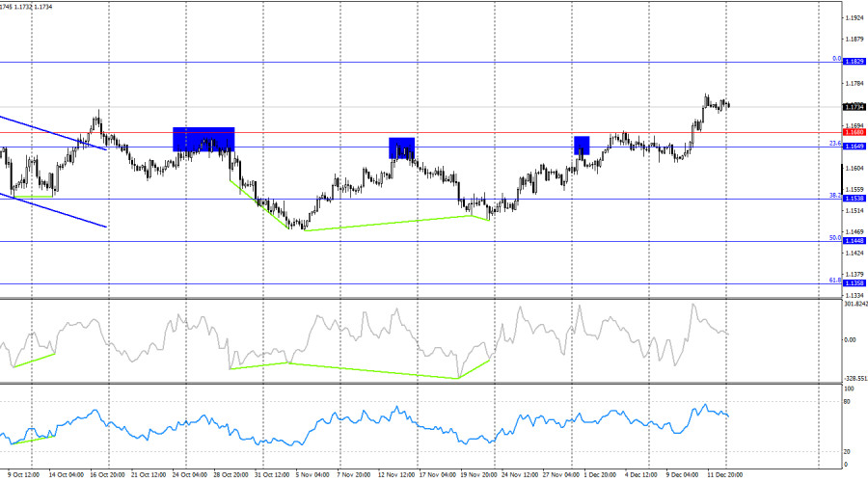
Task: Select the small blue rectangle near 1 Dec
Action: pyautogui.click(x=582, y=146)
